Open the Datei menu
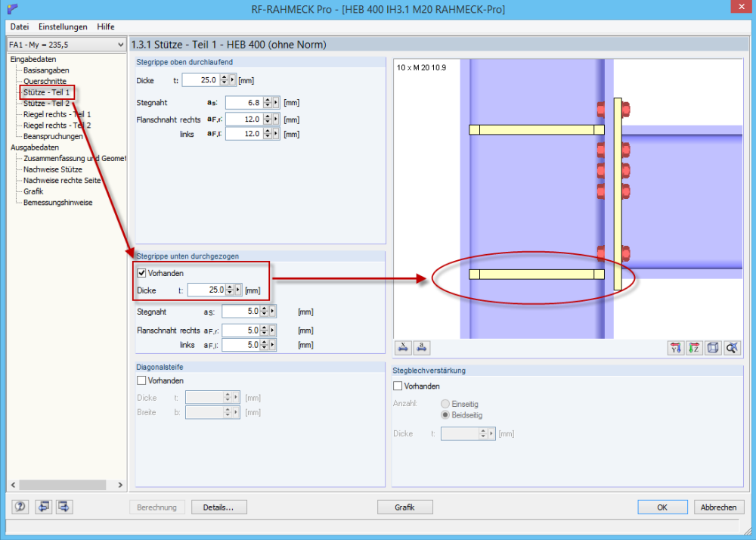The image size is (756, 540). tap(19, 26)
